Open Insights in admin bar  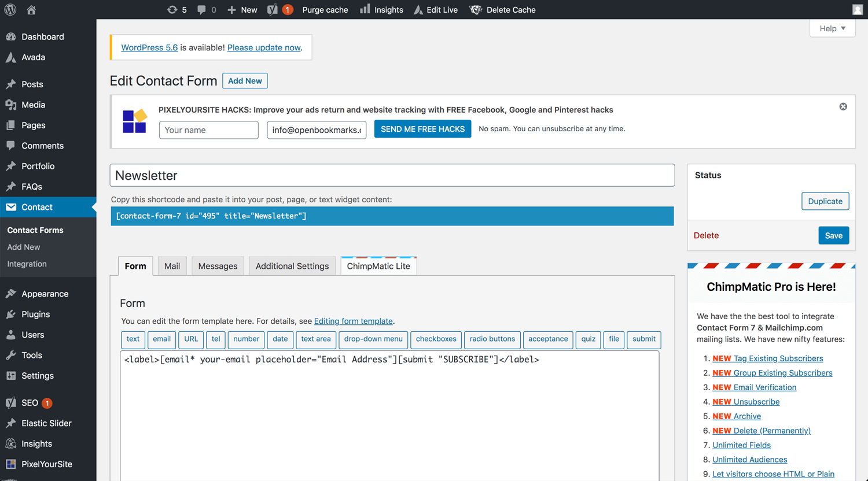pyautogui.click(x=381, y=10)
